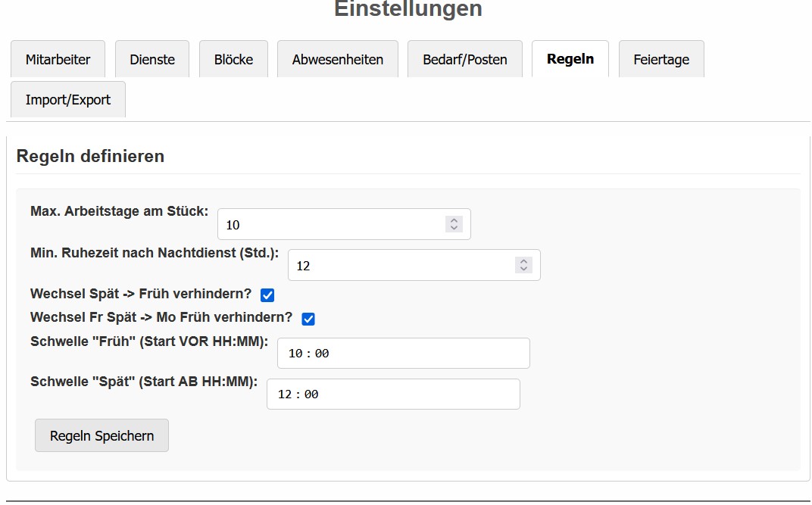Open the Abwesenheiten settings tab
812x505 pixels.
[x=337, y=59]
